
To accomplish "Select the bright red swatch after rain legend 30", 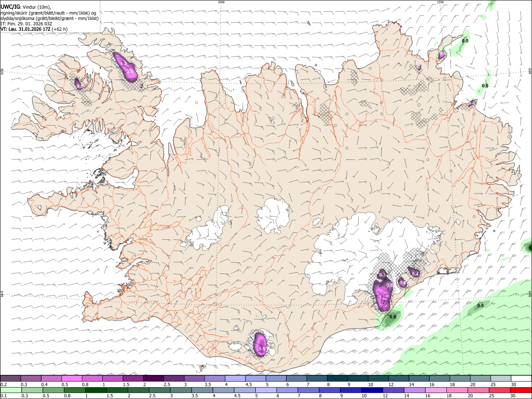I will coord(520,390).
